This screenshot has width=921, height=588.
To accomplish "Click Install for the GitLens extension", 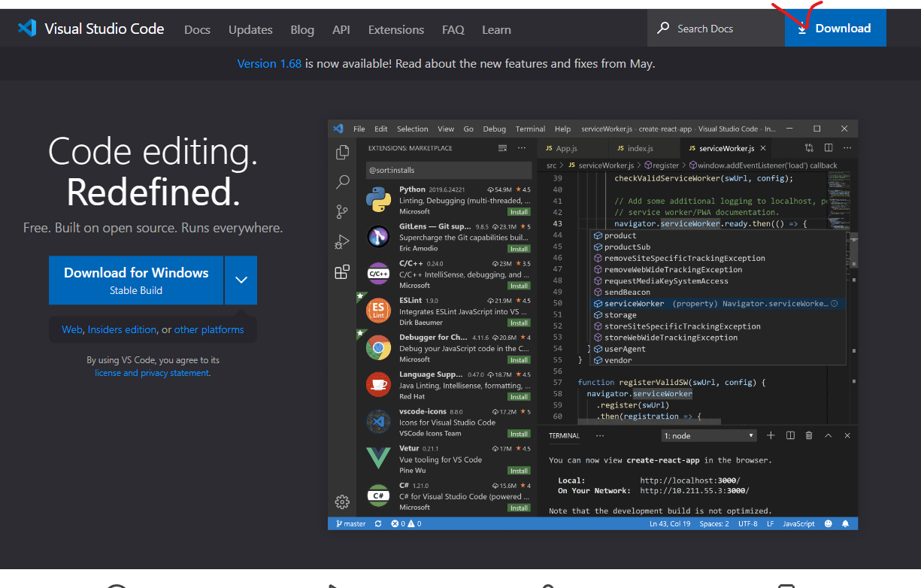I will 519,249.
